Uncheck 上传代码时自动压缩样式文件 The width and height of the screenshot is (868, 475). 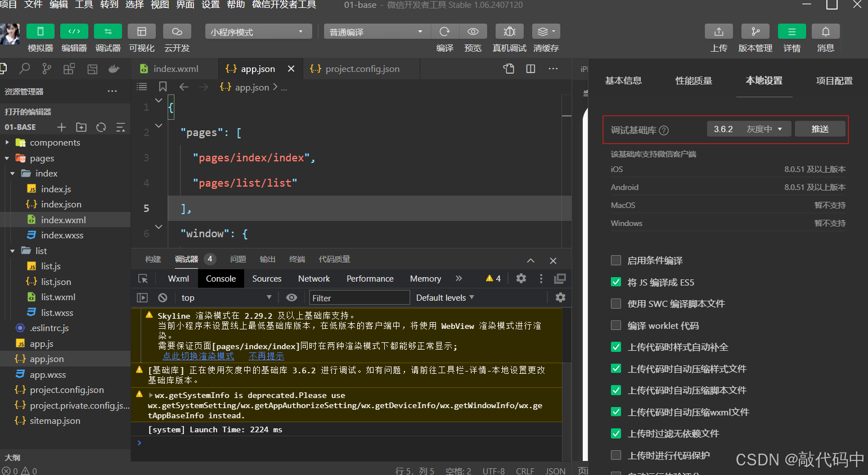[616, 369]
